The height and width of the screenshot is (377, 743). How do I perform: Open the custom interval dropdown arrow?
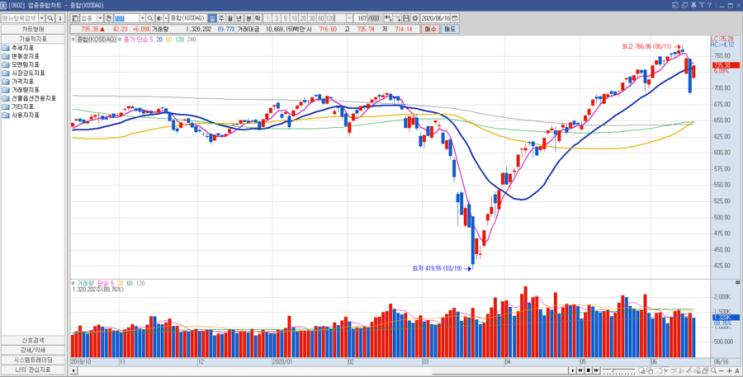(350, 18)
